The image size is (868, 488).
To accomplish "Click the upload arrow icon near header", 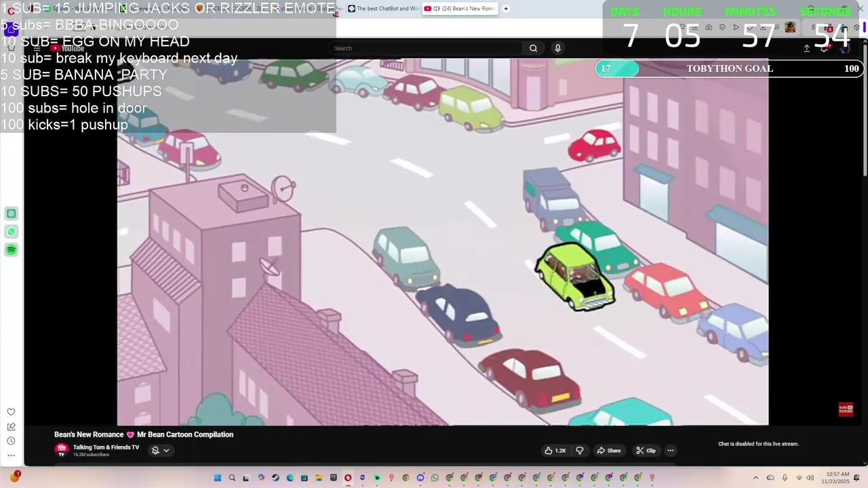I will point(806,48).
